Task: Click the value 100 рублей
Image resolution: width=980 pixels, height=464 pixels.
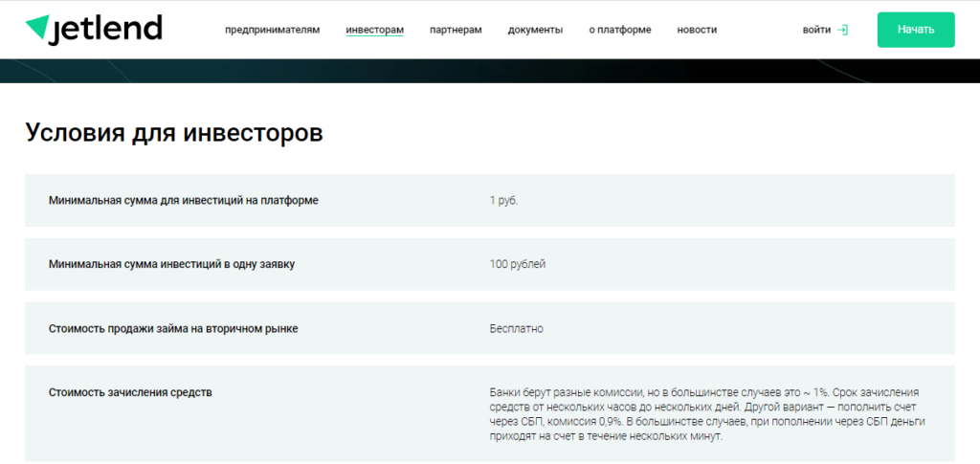Action: [518, 264]
